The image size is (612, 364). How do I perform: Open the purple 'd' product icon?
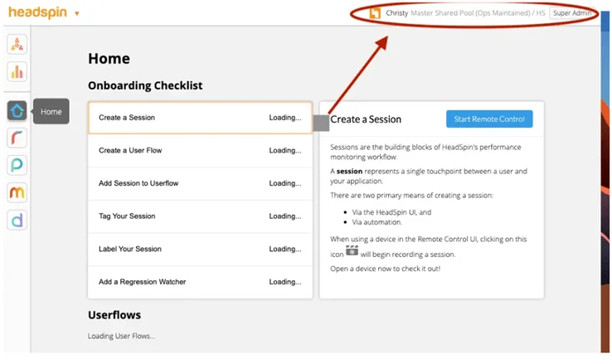tap(17, 220)
